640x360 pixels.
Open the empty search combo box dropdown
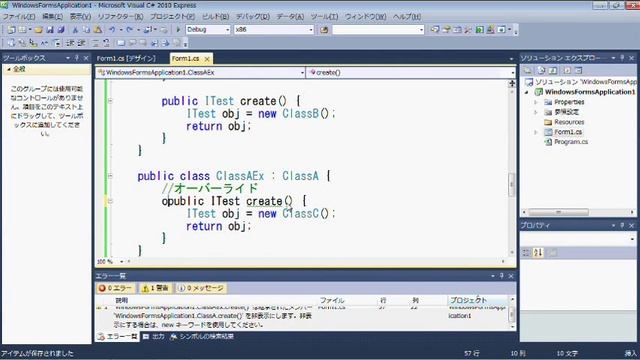click(421, 29)
